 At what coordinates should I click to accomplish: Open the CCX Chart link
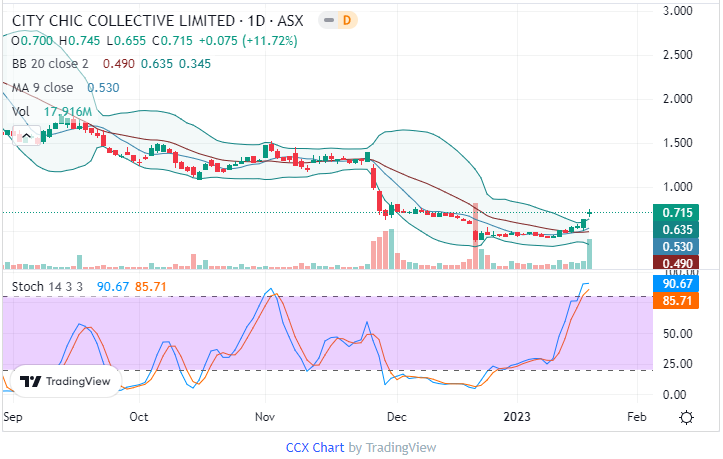(x=314, y=447)
